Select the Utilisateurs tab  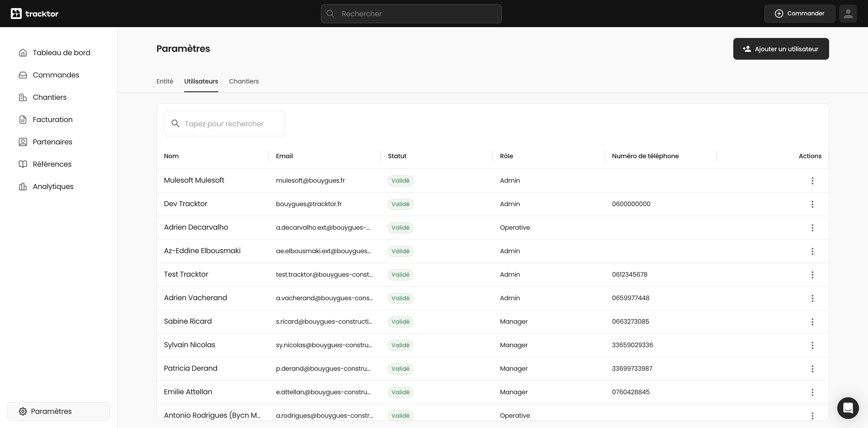click(x=201, y=81)
